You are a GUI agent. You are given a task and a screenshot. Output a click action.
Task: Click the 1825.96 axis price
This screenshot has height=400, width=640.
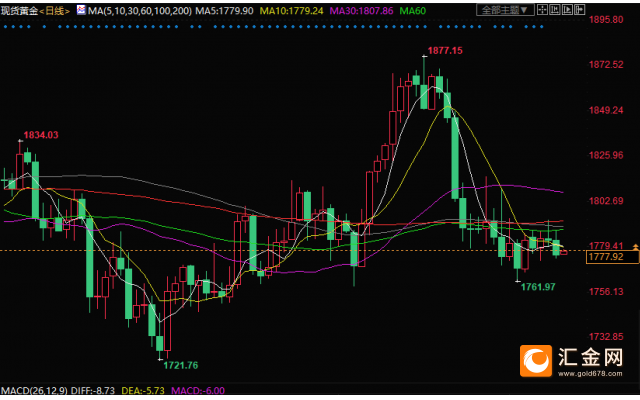pos(606,155)
